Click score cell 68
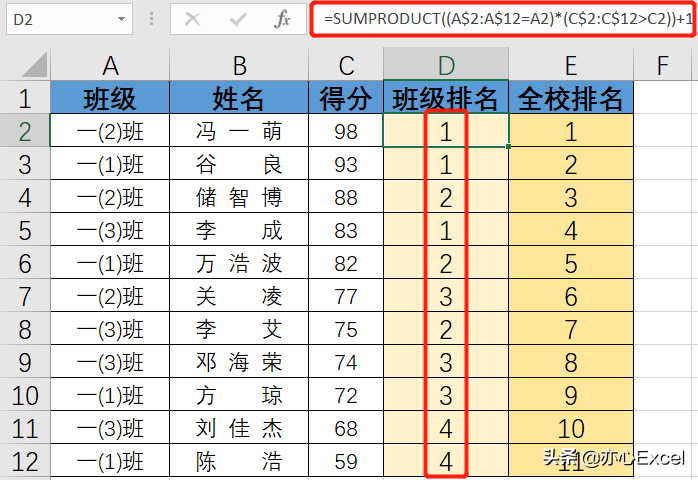This screenshot has width=698, height=480. [346, 427]
